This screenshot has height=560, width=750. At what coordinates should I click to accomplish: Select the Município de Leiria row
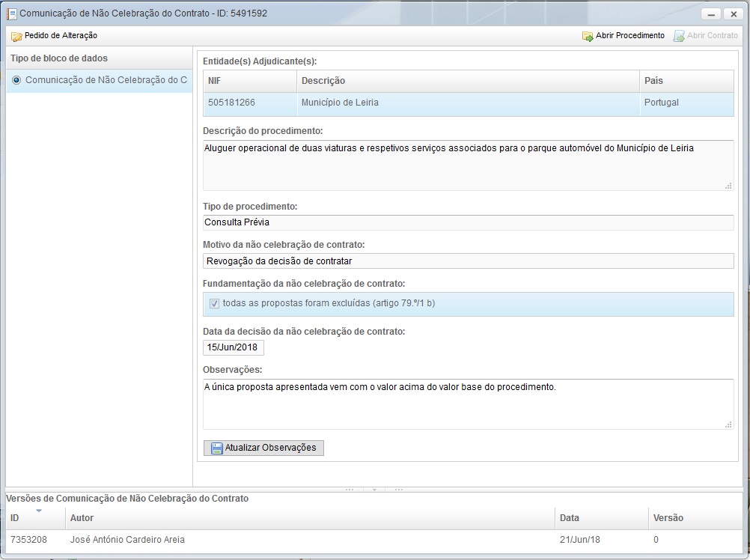coord(468,103)
